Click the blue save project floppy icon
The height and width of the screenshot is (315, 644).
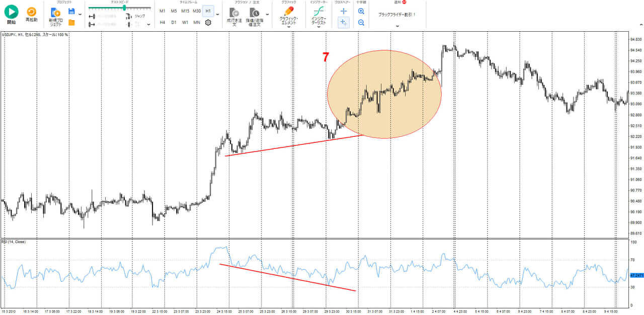click(x=71, y=11)
